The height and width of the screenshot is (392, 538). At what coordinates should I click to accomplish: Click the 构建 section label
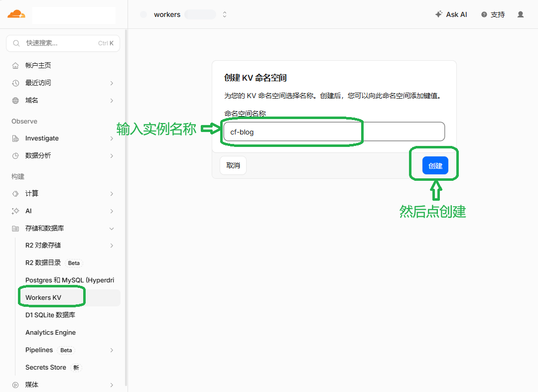(x=18, y=176)
